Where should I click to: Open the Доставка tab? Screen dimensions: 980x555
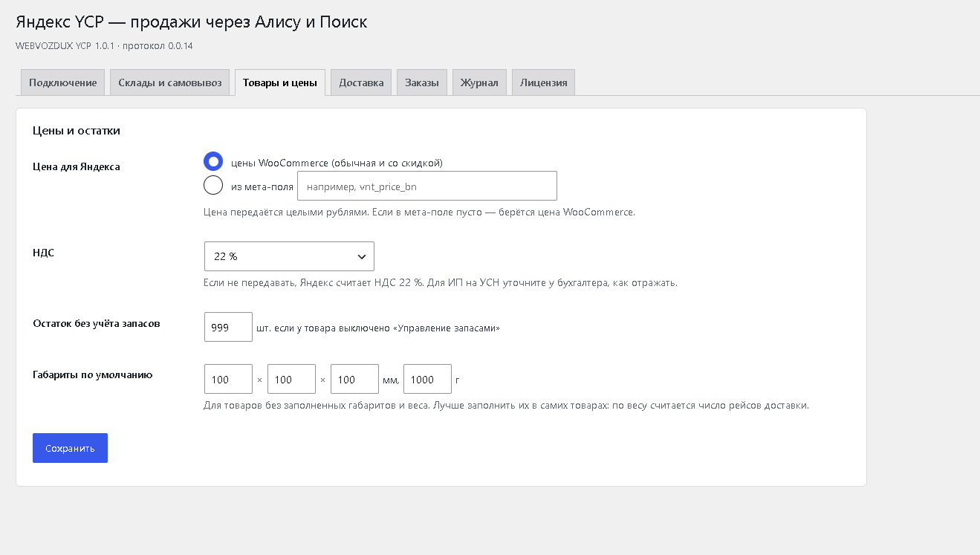(361, 82)
